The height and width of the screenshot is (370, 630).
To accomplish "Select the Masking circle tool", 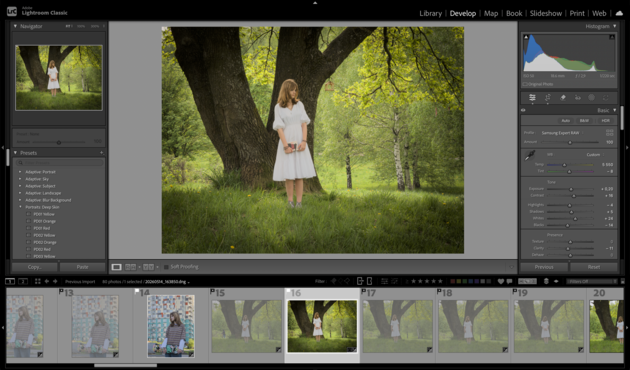I will point(591,98).
